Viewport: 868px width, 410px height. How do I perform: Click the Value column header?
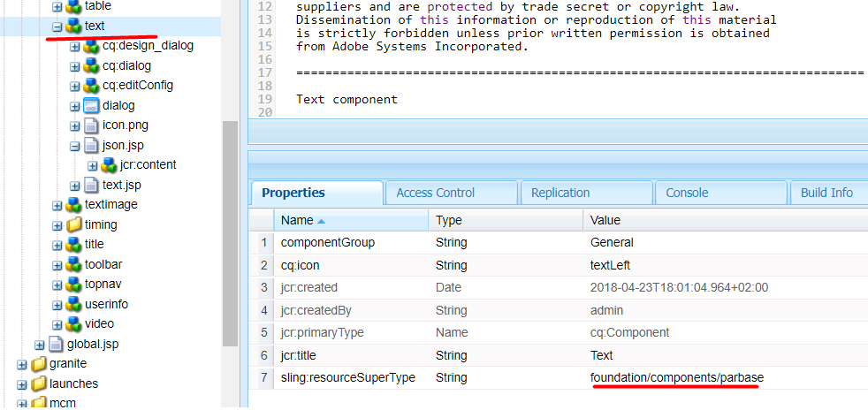point(605,220)
